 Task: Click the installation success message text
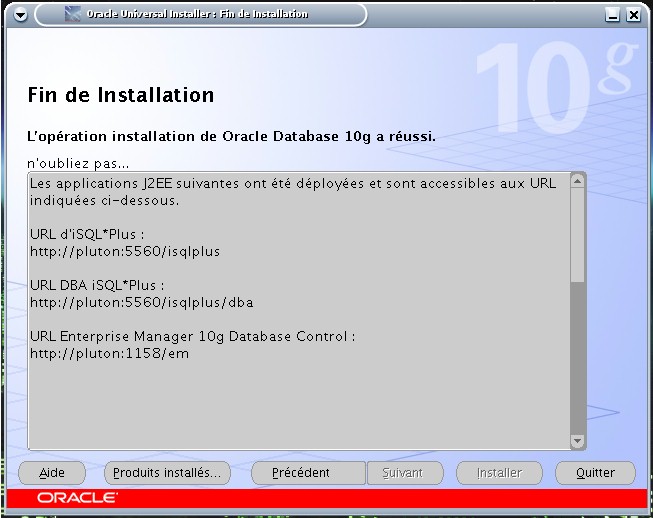(231, 137)
